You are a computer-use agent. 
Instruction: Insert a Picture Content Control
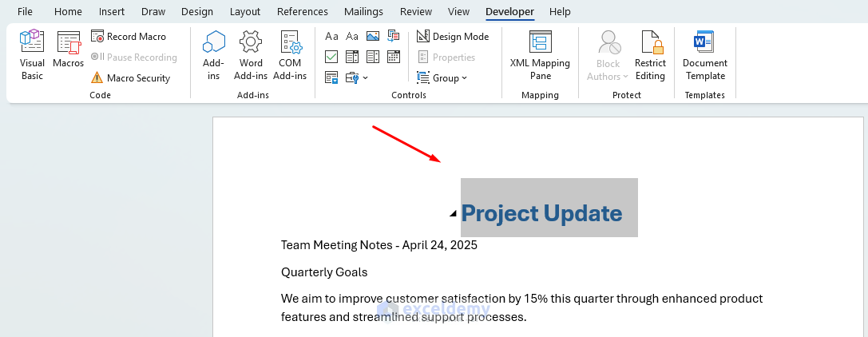pos(373,36)
